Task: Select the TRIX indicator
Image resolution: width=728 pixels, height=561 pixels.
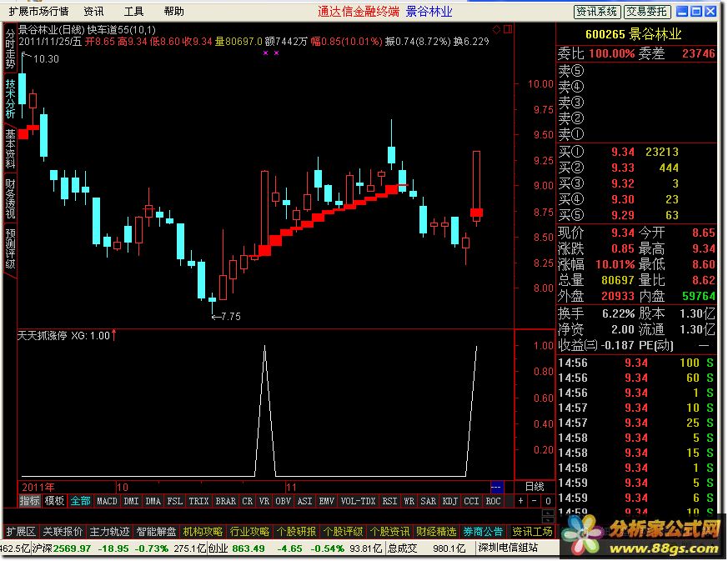Action: point(199,501)
